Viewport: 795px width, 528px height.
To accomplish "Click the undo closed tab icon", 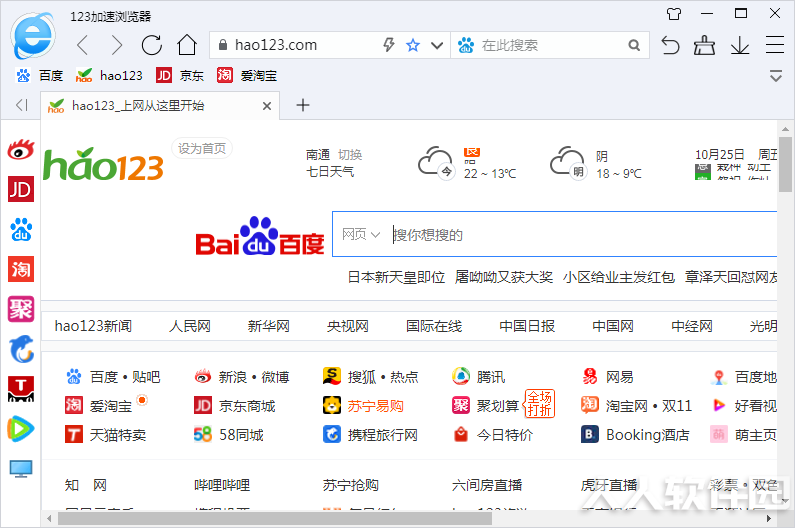I will (x=670, y=46).
